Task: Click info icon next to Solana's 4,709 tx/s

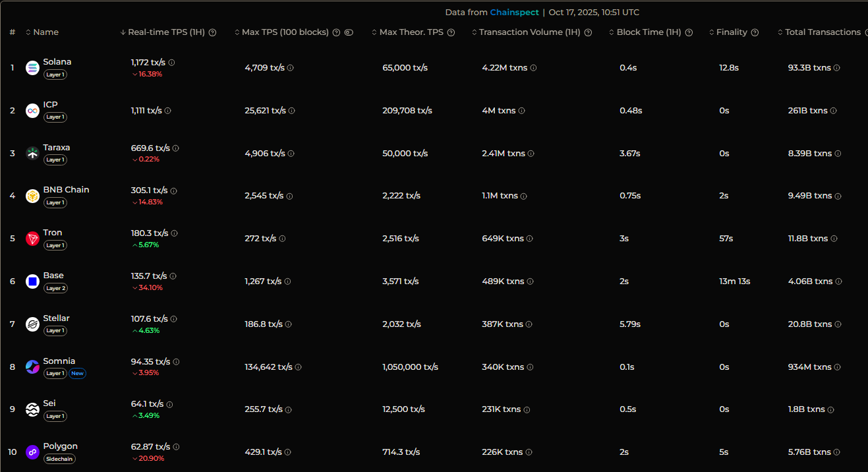Action: pos(291,68)
